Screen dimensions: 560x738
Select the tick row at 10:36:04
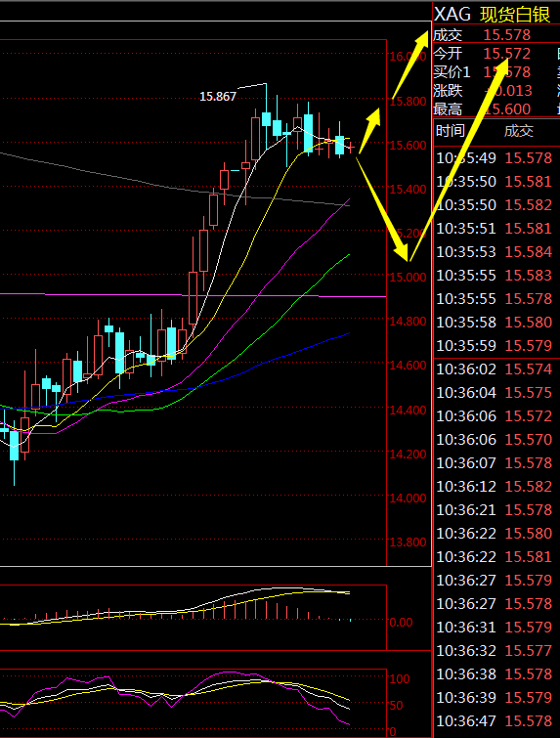coord(495,393)
